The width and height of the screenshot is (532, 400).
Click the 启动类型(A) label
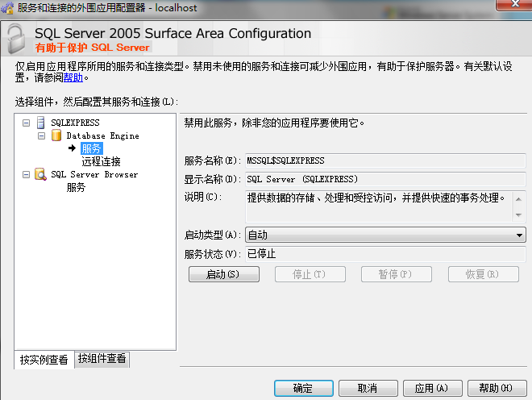click(212, 235)
